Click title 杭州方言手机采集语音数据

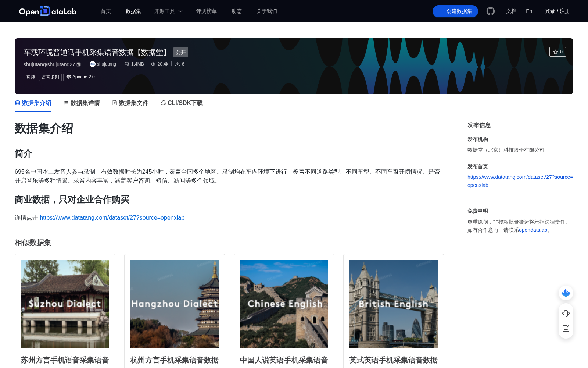[x=175, y=360]
